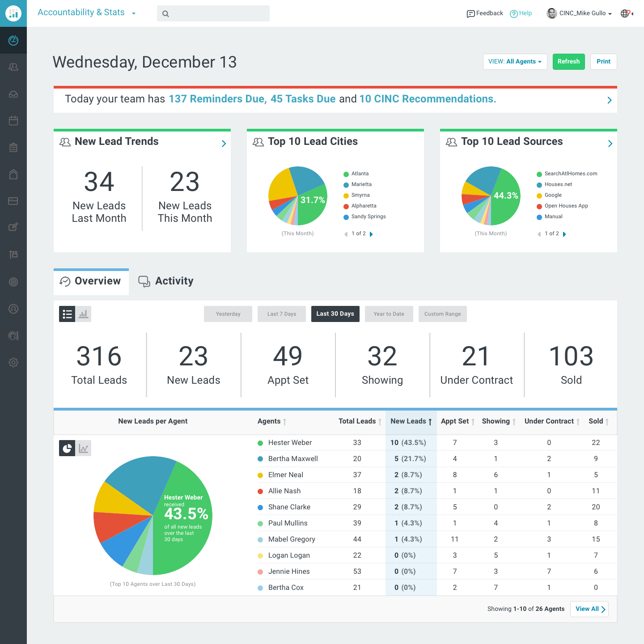Expand the reminders and tasks banner arrow
The width and height of the screenshot is (644, 644).
[610, 100]
